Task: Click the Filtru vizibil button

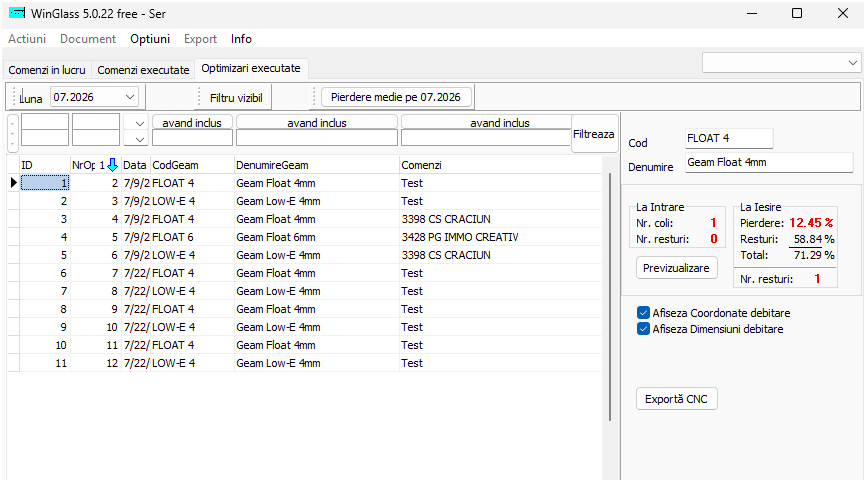Action: pos(236,98)
